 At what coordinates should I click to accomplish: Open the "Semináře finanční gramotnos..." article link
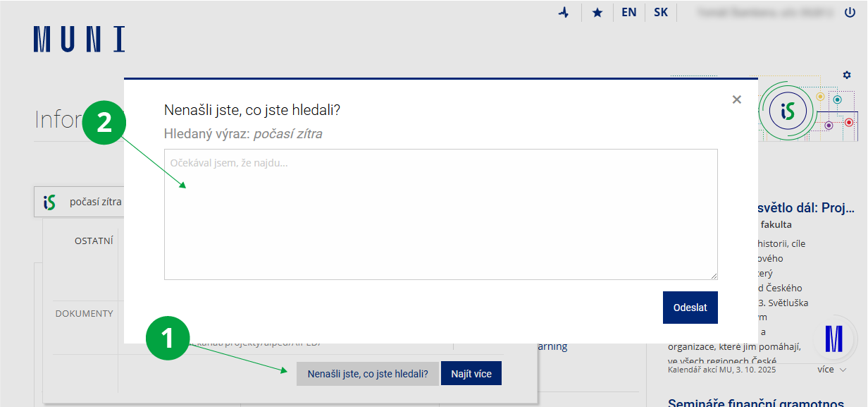pos(755,403)
